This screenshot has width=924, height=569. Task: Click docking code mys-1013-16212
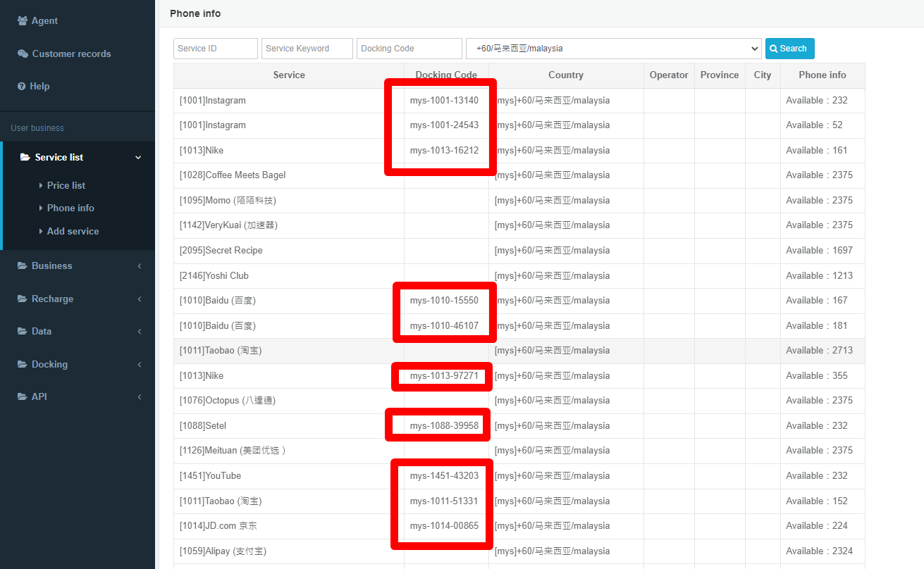coord(444,151)
